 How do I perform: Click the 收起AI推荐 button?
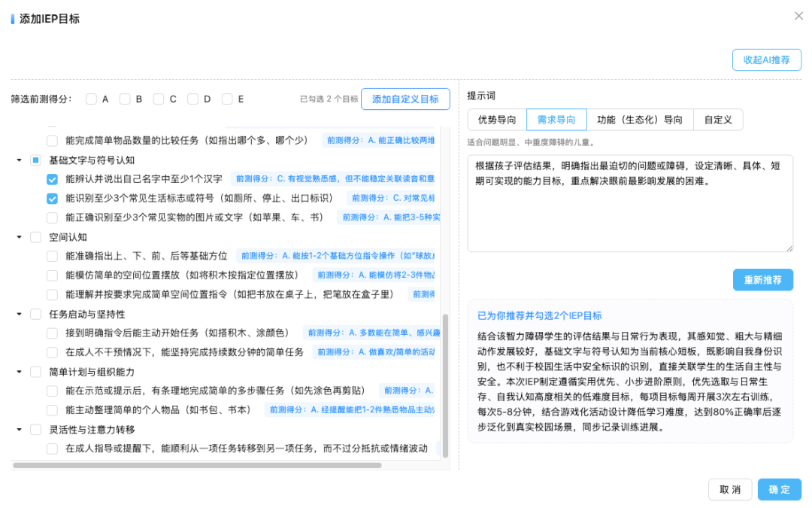click(x=766, y=59)
